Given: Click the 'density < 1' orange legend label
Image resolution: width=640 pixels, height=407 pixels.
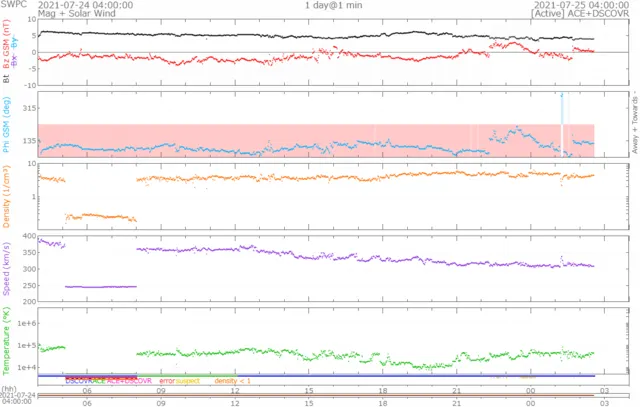Looking at the screenshot, I should 232,381.
